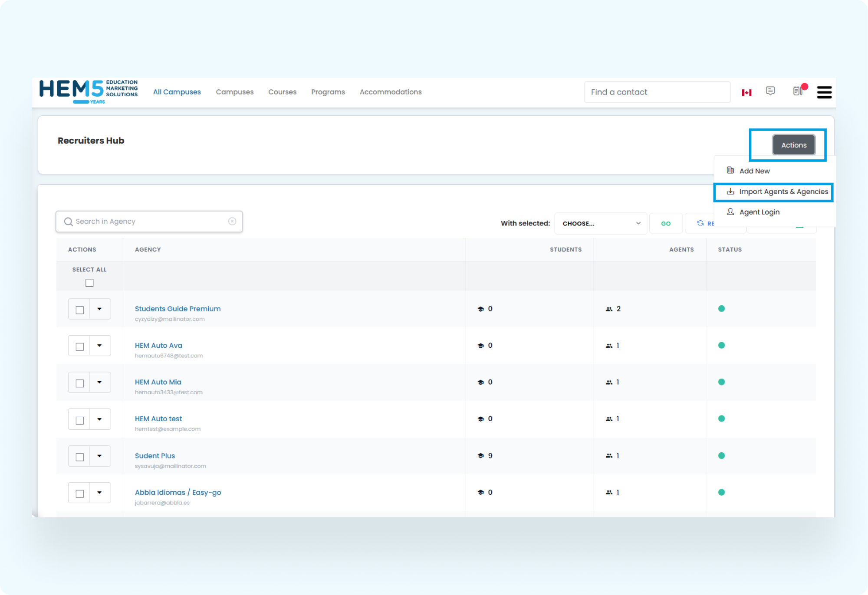This screenshot has height=595, width=868.
Task: Clear the agency search field icon
Action: click(232, 222)
